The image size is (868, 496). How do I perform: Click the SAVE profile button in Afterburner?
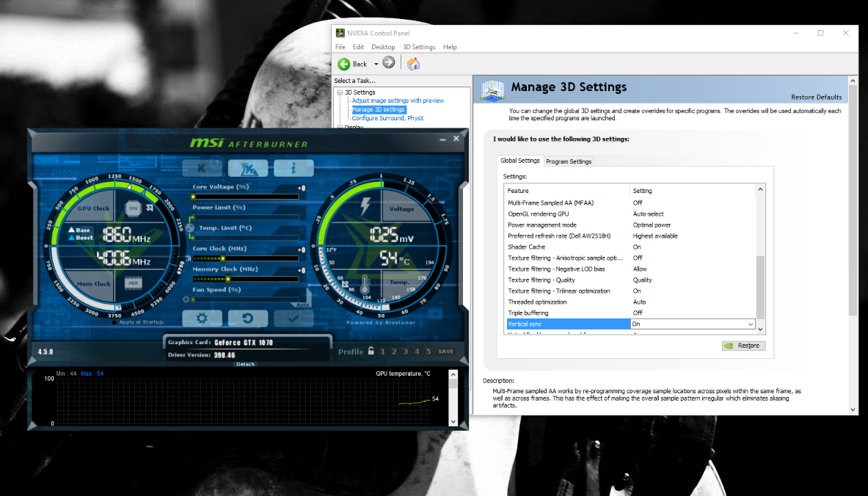click(446, 351)
